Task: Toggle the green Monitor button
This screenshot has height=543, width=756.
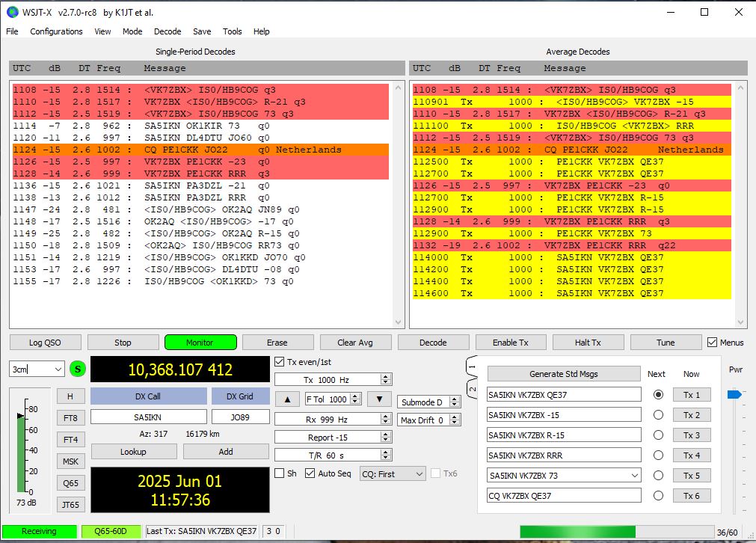Action: [200, 343]
